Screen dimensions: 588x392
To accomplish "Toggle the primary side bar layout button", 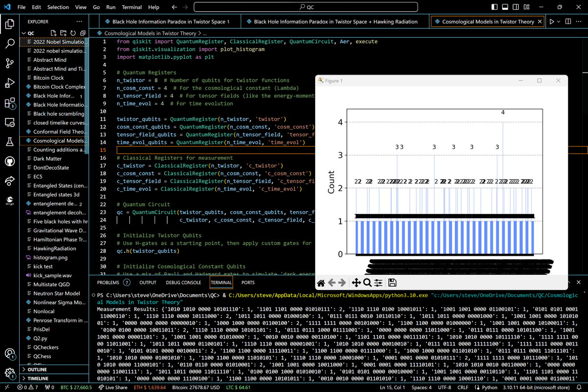I will point(495,7).
